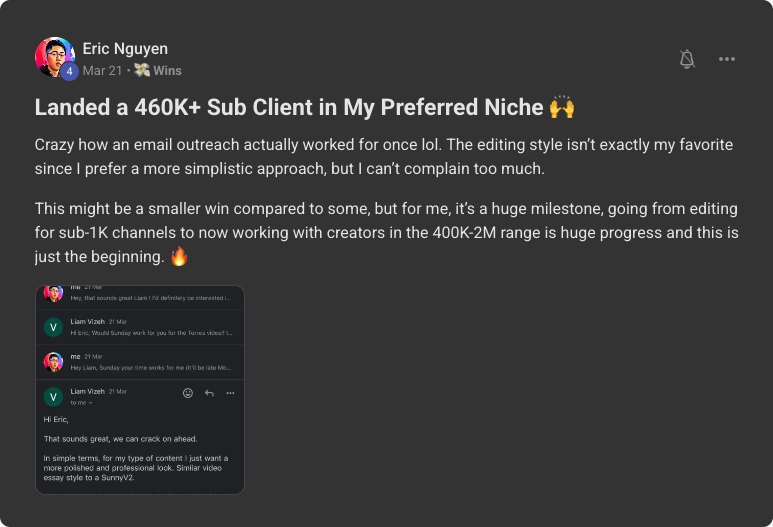
Task: Open the attached email screenshot thumbnail
Action: [x=140, y=390]
